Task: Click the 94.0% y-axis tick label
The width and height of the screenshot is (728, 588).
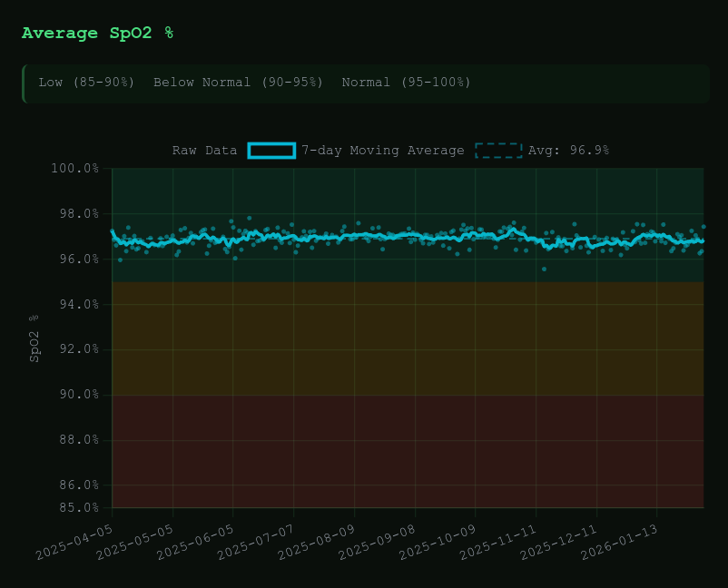Action: pos(81,304)
